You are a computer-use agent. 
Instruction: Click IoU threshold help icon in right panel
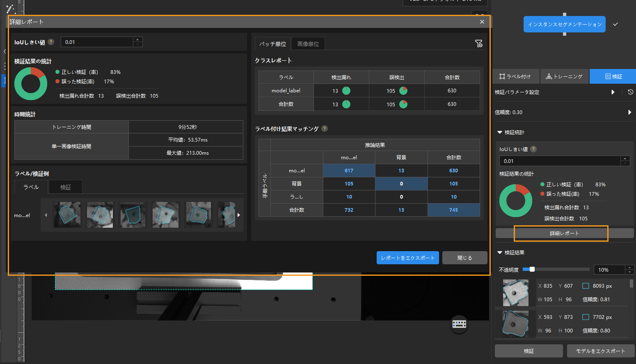click(x=533, y=149)
